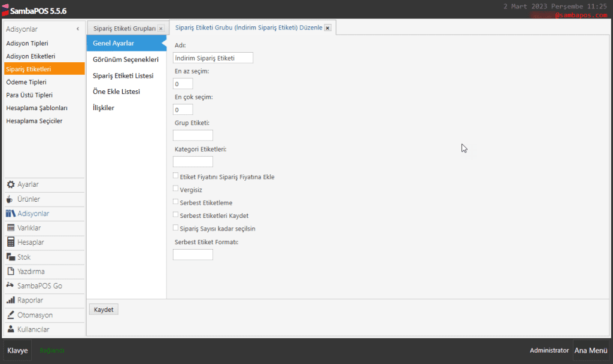Click the Hesaplar calculator icon
This screenshot has width=613, height=364.
[x=11, y=242]
